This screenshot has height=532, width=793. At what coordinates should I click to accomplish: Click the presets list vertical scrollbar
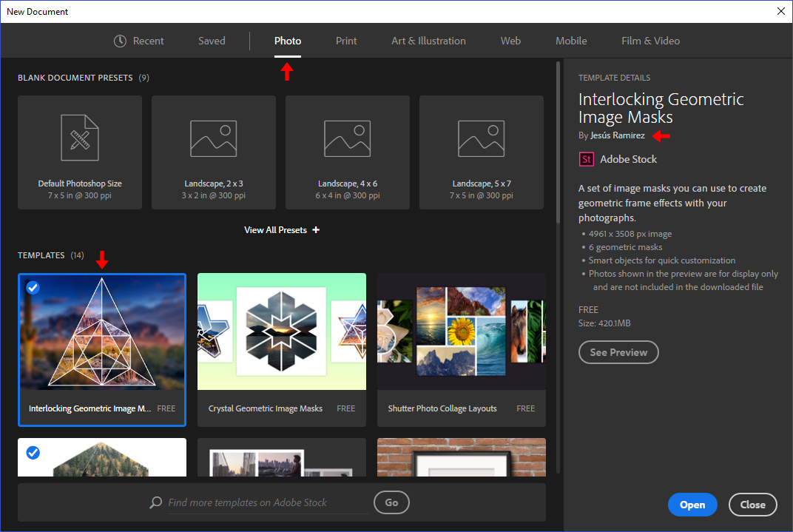(x=559, y=143)
